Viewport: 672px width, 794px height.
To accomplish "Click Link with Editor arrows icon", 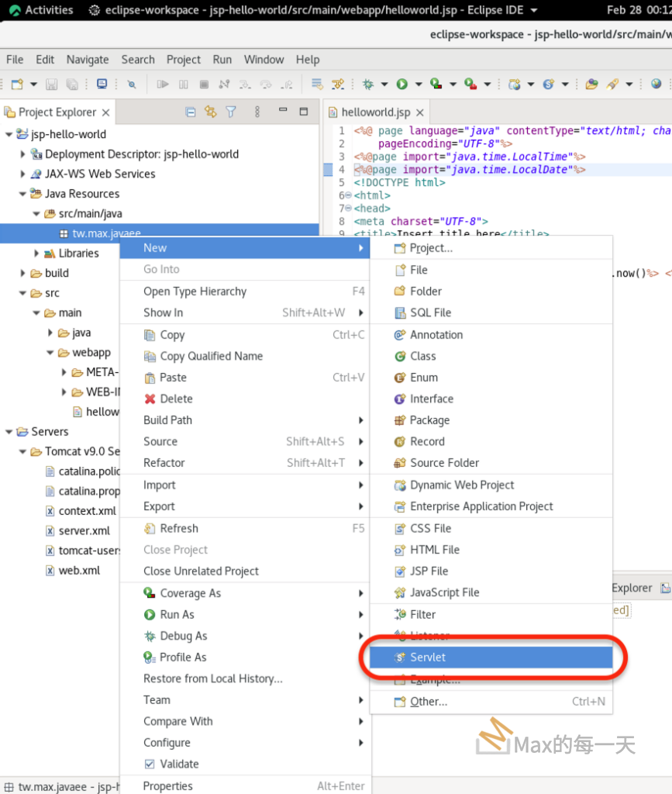I will pos(210,112).
